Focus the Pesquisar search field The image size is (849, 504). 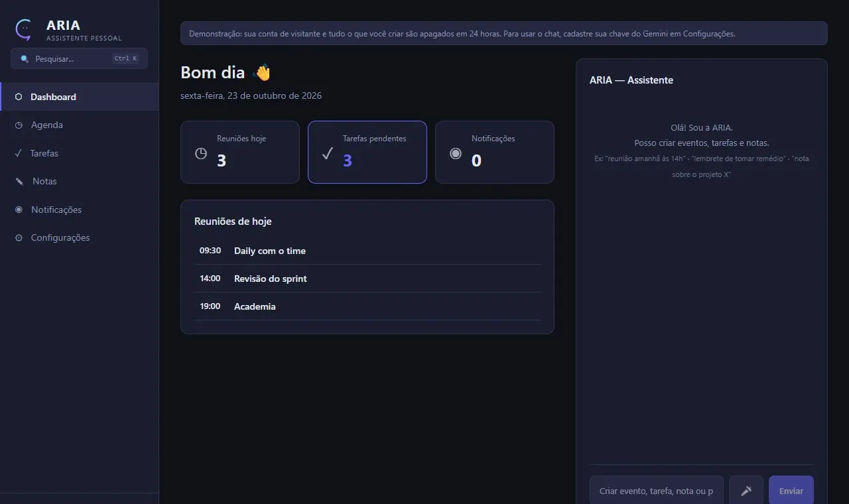click(80, 58)
